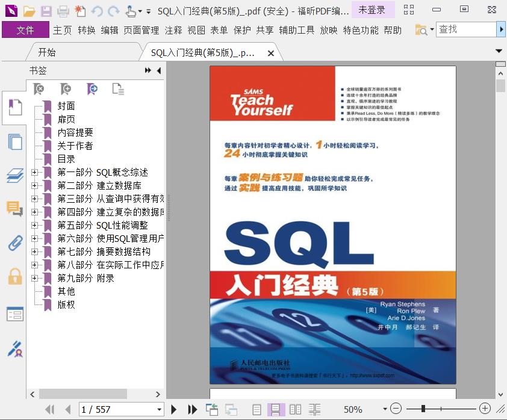Open the page number dropdown

[x=159, y=410]
